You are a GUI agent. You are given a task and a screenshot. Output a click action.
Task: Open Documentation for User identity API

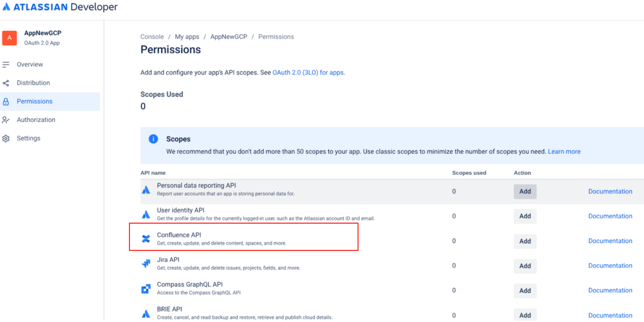[x=610, y=216]
